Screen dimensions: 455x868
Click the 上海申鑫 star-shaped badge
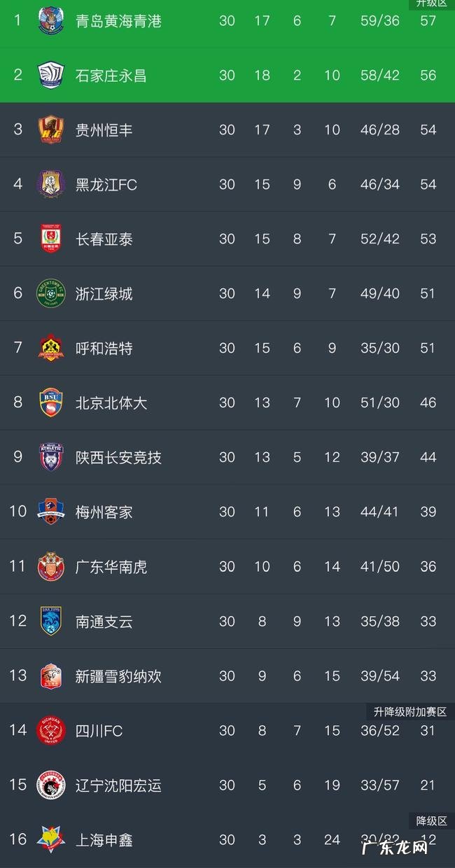(50, 839)
